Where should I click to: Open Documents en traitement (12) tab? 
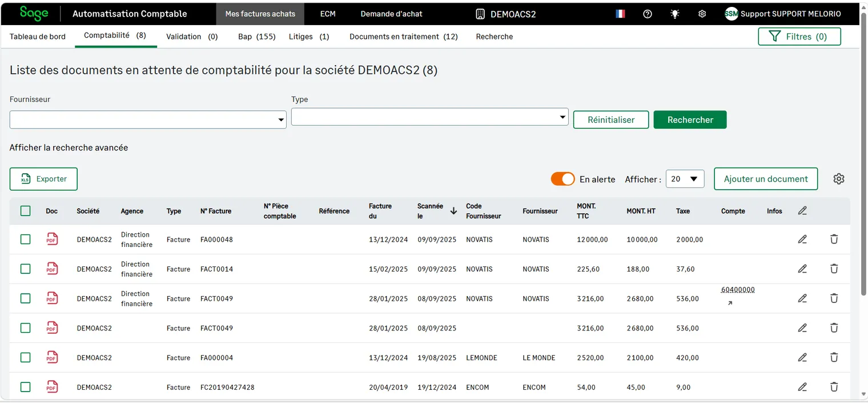404,37
